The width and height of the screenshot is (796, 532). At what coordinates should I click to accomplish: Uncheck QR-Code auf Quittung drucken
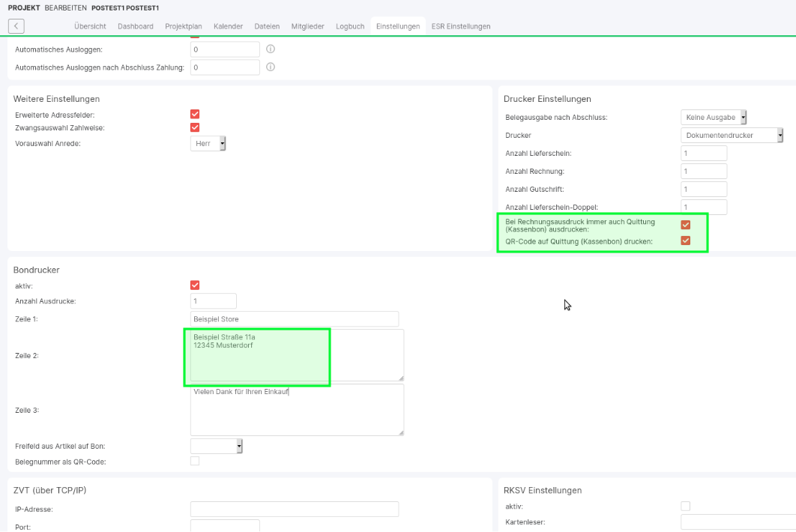[685, 241]
